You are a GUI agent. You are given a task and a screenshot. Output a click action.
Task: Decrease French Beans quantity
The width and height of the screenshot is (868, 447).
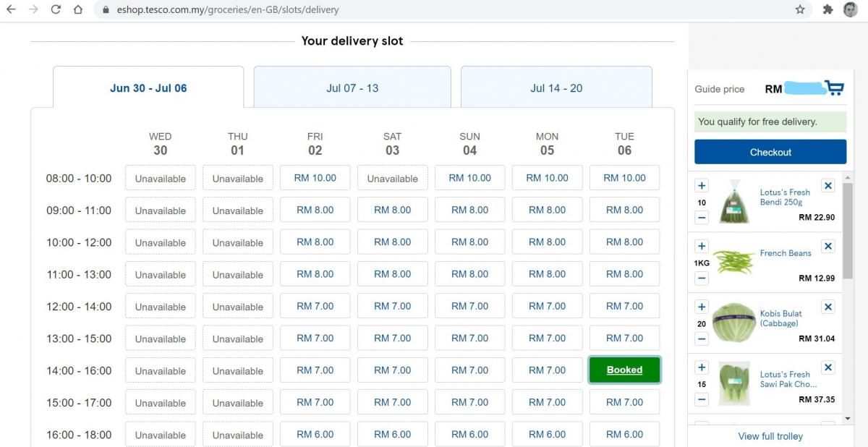pyautogui.click(x=702, y=278)
